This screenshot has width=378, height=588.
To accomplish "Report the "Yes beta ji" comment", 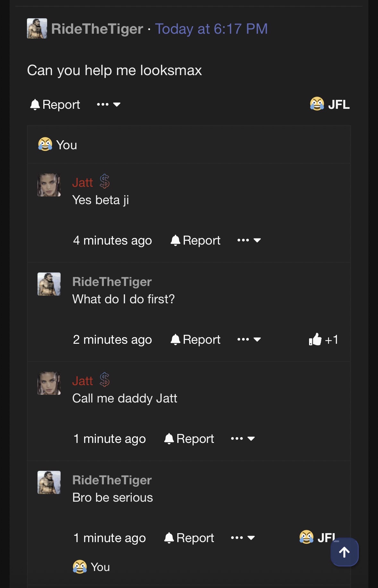I will (x=196, y=240).
